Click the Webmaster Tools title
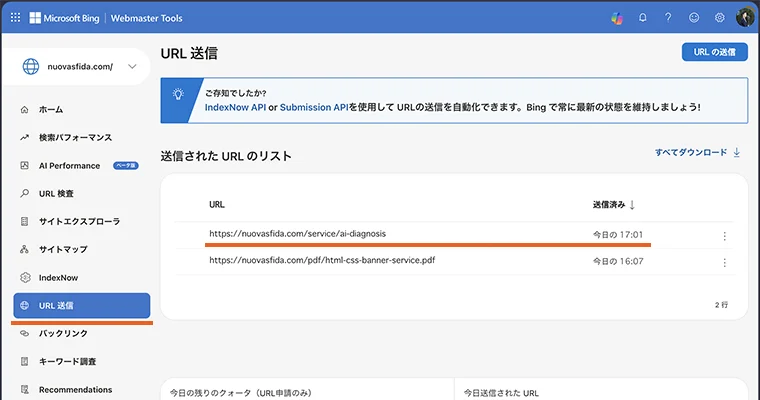Screen dimensions: 760x400 coord(146,18)
